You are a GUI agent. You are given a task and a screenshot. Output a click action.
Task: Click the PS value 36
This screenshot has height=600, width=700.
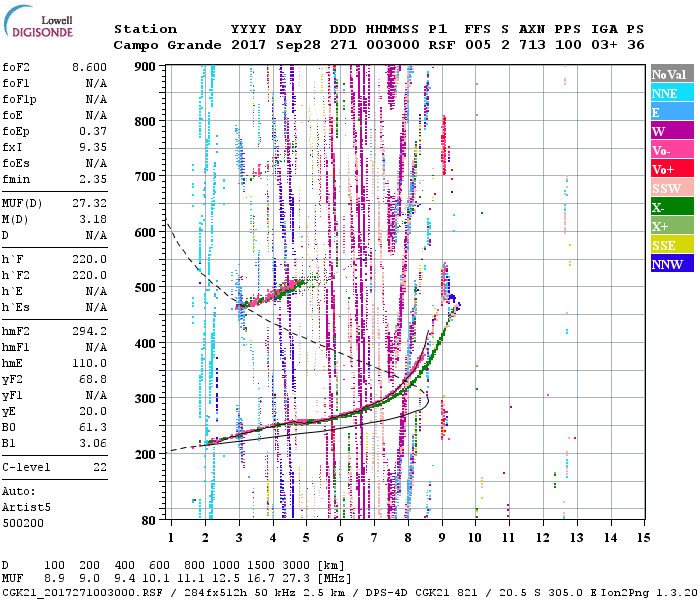[635, 45]
